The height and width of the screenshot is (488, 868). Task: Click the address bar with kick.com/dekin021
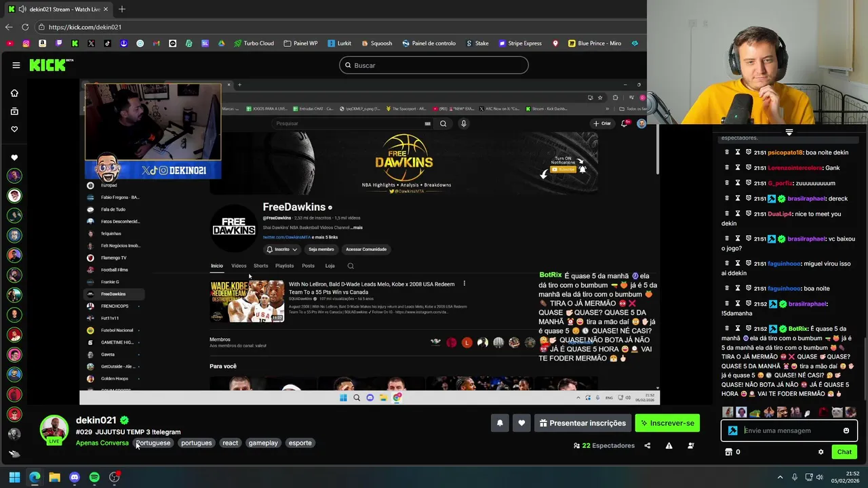tap(339, 27)
